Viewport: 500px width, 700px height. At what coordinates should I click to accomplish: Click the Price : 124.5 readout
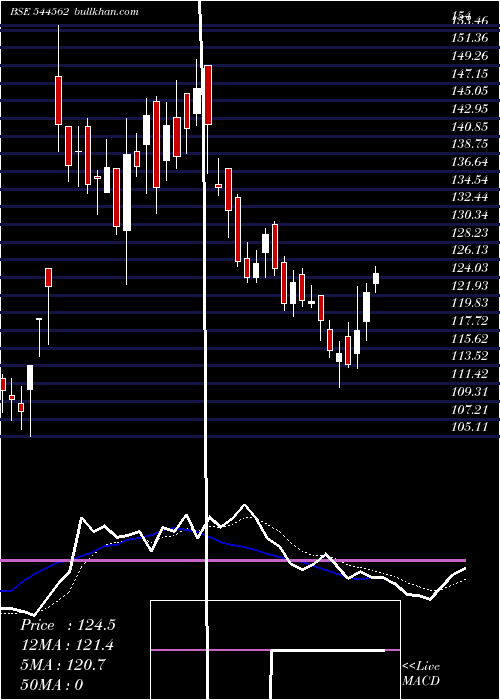(x=68, y=625)
